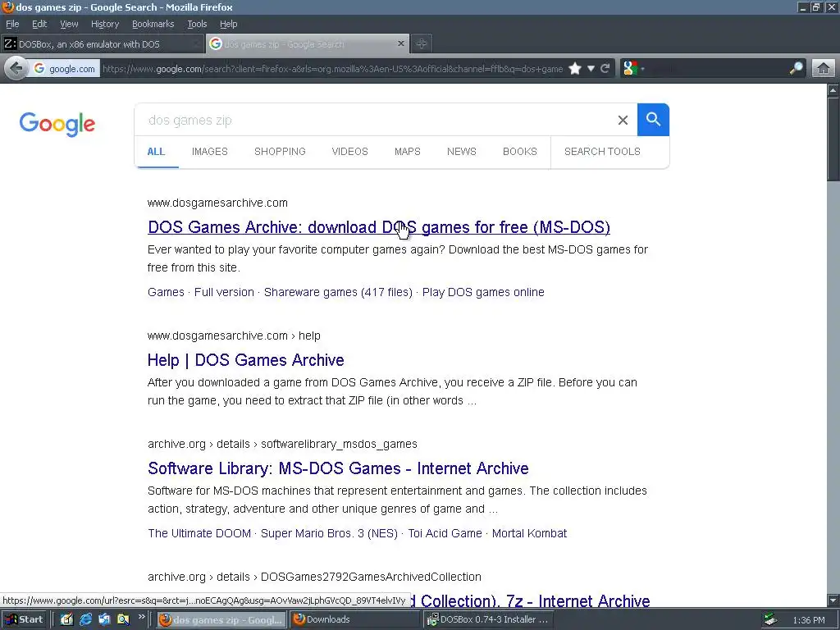The image size is (840, 630).
Task: Click the page scrollbar up arrow
Action: [x=833, y=90]
